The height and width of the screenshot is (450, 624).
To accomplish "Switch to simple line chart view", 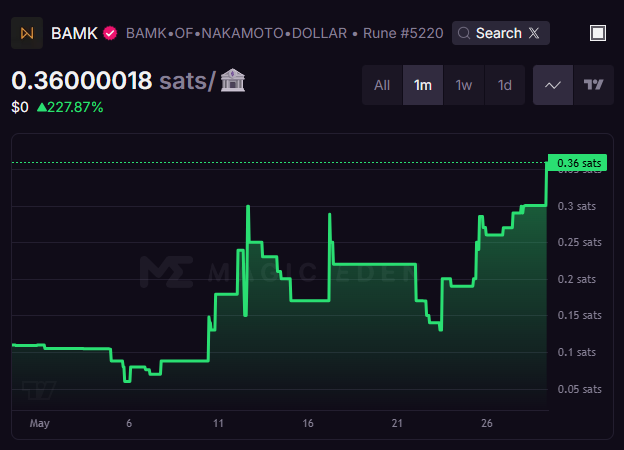I will point(553,85).
